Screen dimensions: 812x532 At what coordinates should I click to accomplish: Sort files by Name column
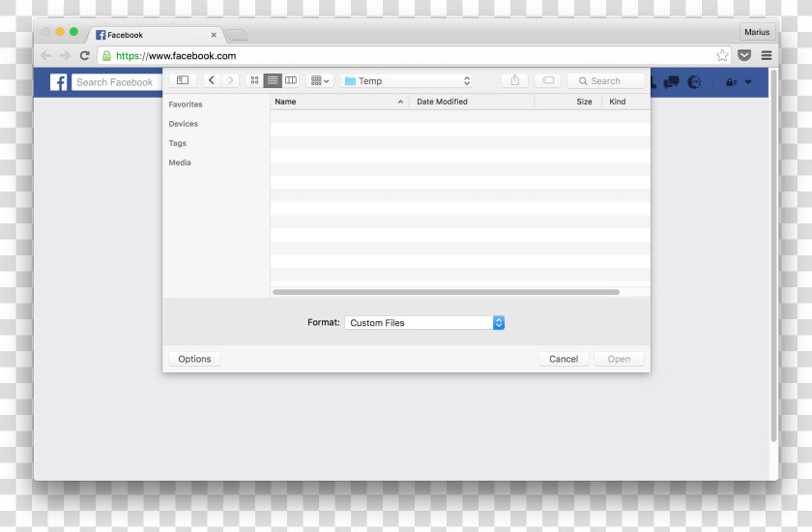tap(339, 102)
